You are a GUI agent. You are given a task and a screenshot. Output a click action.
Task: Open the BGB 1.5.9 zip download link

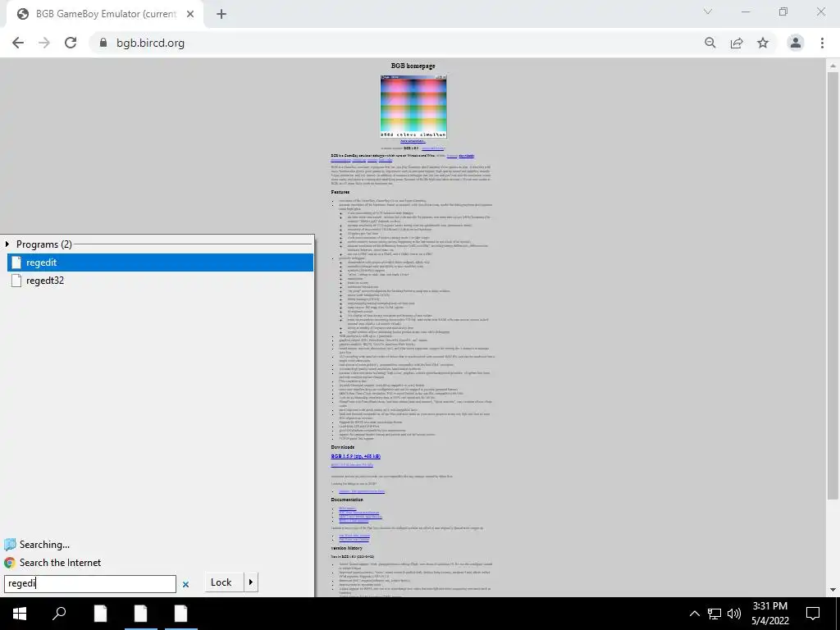356,456
